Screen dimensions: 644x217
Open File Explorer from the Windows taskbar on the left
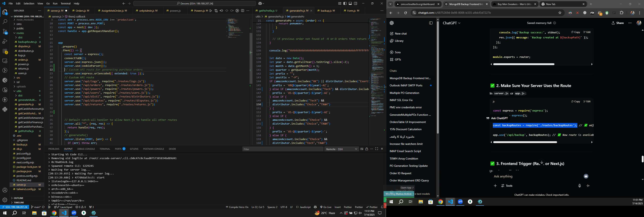pyautogui.click(x=34, y=213)
